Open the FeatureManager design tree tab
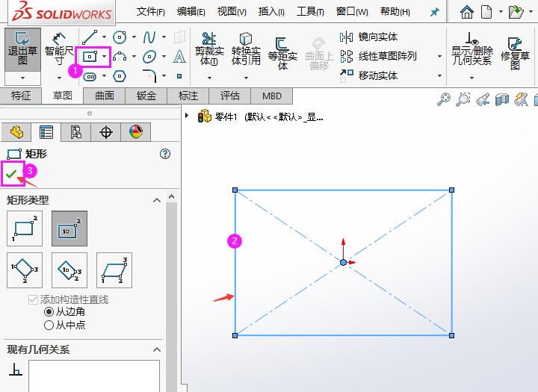The height and width of the screenshot is (392, 538). (x=16, y=132)
